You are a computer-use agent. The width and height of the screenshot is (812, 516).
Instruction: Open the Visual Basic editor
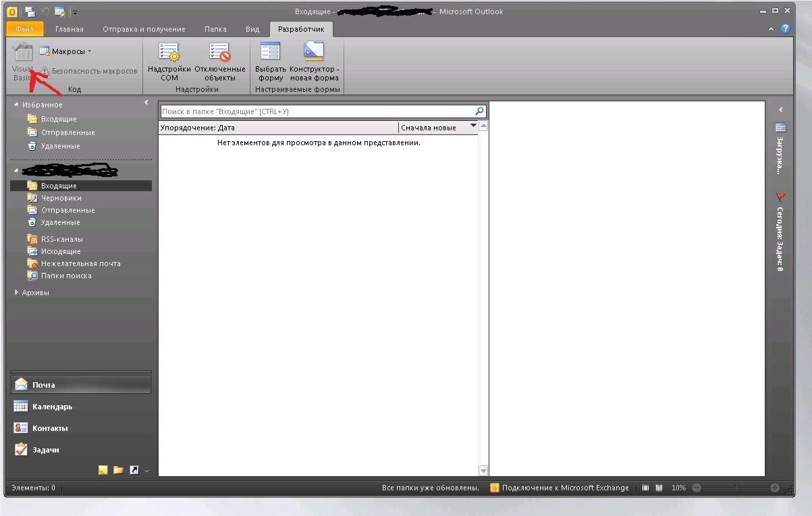tap(23, 61)
